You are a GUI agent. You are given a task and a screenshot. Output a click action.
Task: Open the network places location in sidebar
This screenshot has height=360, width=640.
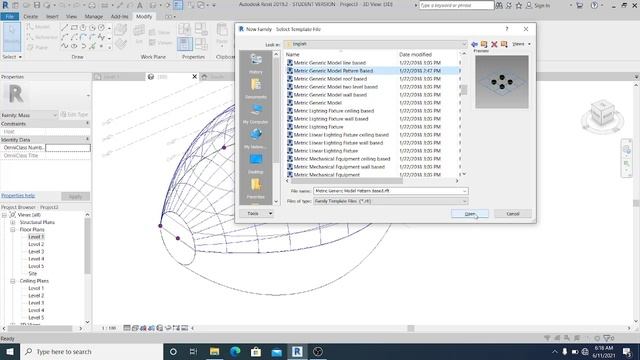click(x=256, y=138)
